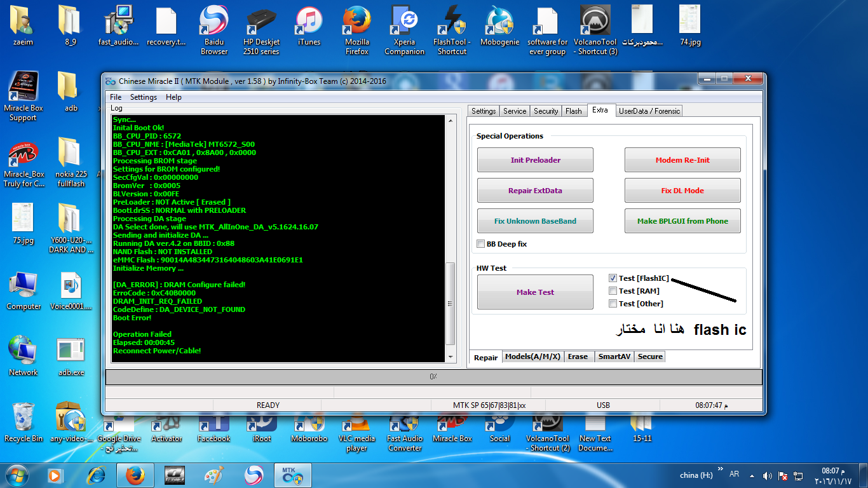The height and width of the screenshot is (488, 868).
Task: Click Make BPLGUI from Phone button
Action: [x=682, y=221]
